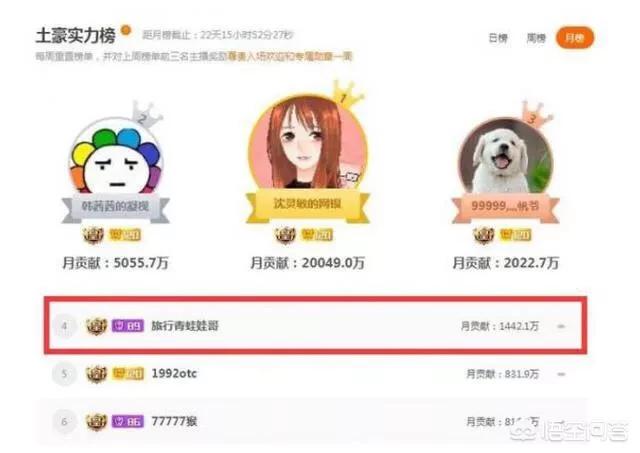Click the purple level 89 badge
Screen dimensions: 640x453
(128, 326)
